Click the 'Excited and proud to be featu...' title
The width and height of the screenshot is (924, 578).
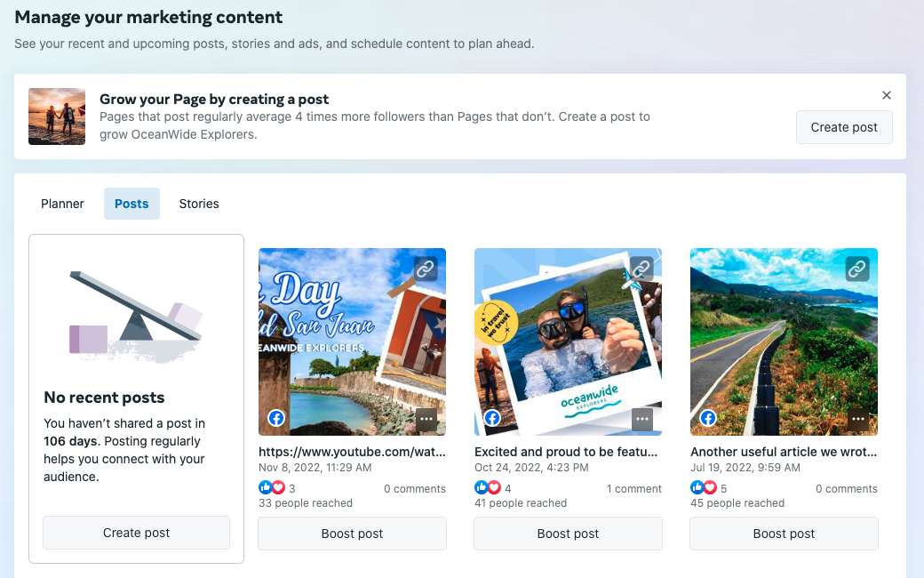566,452
